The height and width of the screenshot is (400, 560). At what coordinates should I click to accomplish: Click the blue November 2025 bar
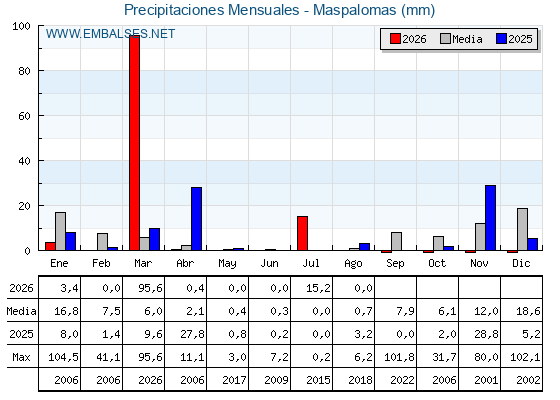[x=490, y=218]
